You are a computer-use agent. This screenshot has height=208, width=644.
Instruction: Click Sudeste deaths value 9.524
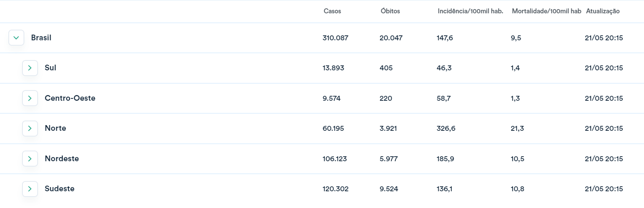coord(389,189)
